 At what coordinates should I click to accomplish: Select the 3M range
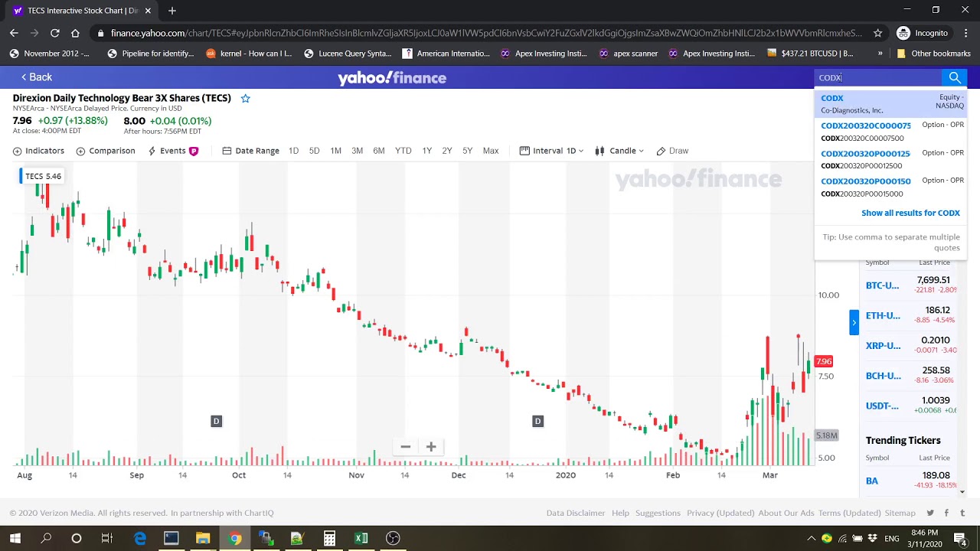pos(357,151)
